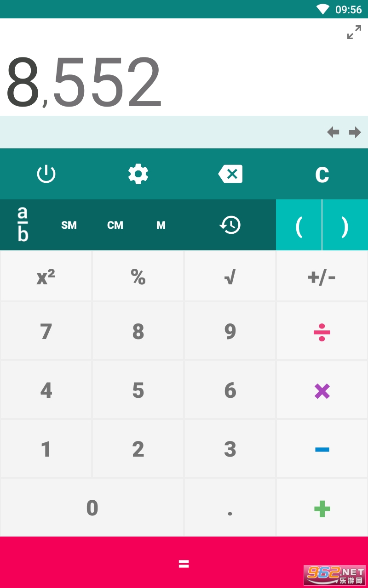Clear the display with C
368x588 pixels.
[322, 174]
